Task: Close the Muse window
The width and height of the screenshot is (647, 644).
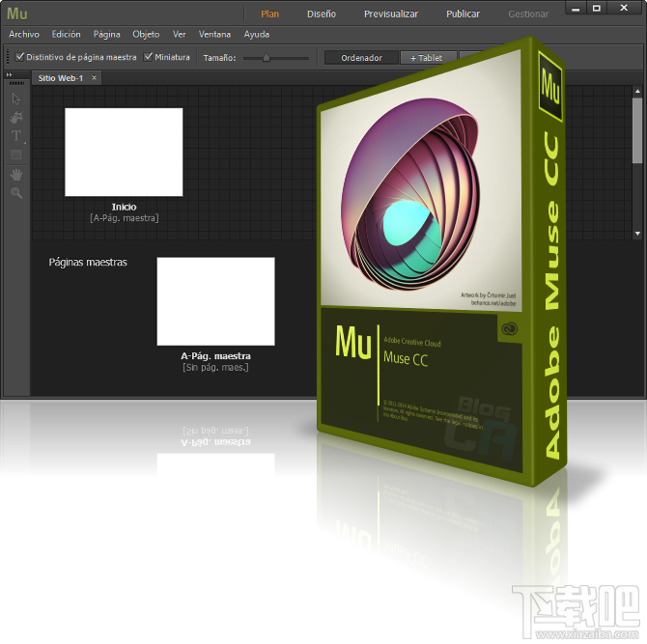Action: (624, 8)
